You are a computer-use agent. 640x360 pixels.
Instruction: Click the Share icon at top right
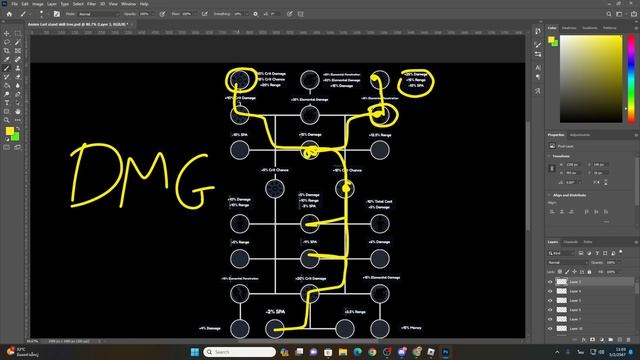(633, 14)
